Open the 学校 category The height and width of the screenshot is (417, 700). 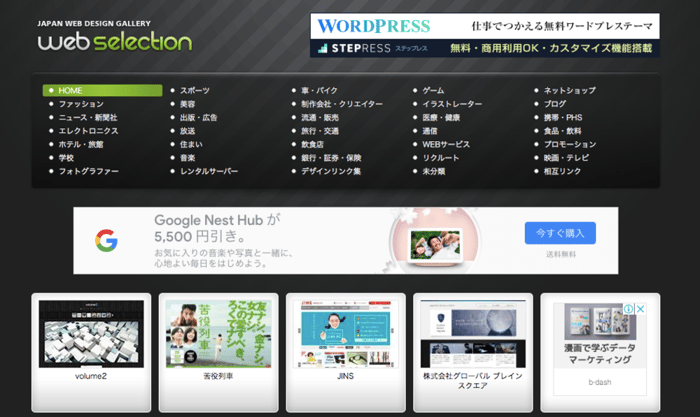(66, 158)
